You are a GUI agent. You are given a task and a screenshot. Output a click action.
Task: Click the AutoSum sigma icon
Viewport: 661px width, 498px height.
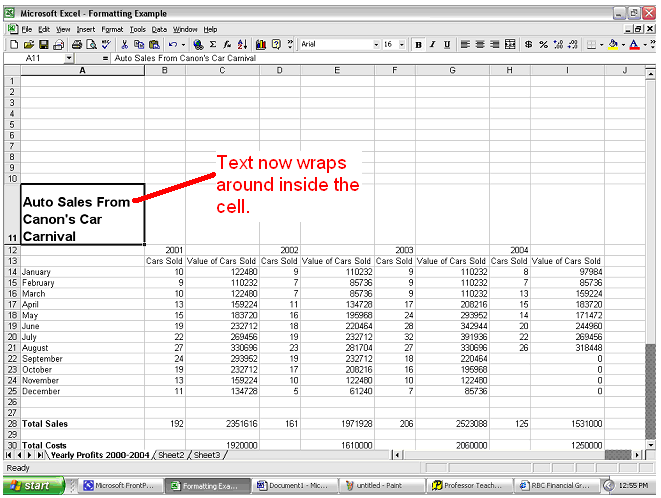click(214, 45)
